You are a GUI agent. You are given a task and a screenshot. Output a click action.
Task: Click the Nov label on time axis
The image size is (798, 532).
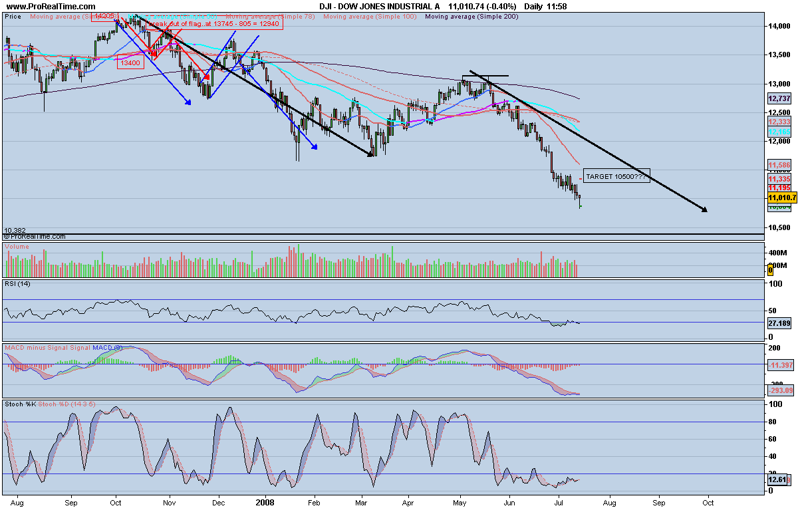point(170,503)
